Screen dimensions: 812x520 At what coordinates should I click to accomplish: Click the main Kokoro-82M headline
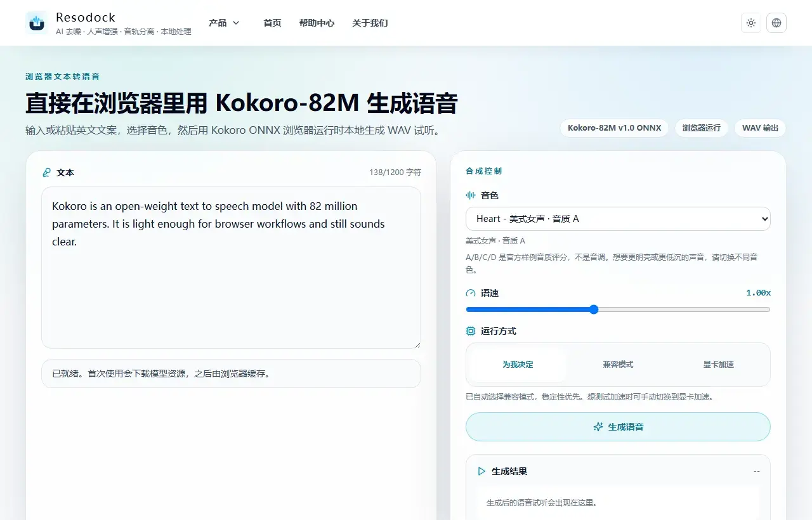[241, 103]
